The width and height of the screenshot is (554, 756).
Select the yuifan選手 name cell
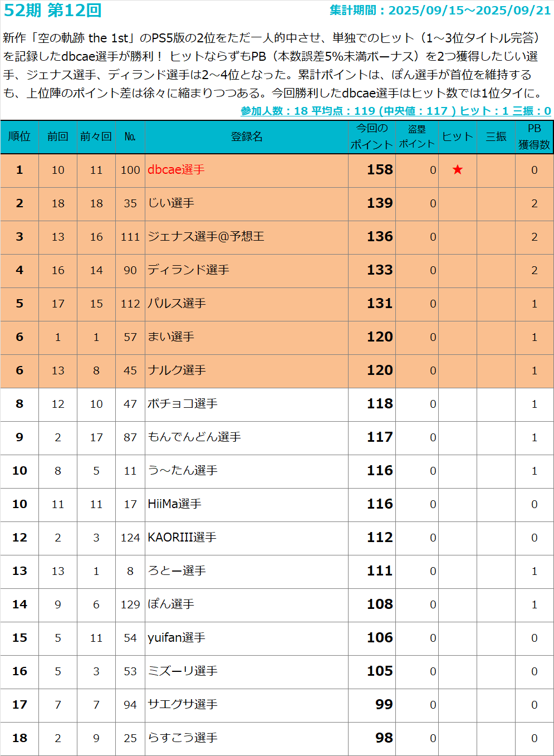(176, 638)
